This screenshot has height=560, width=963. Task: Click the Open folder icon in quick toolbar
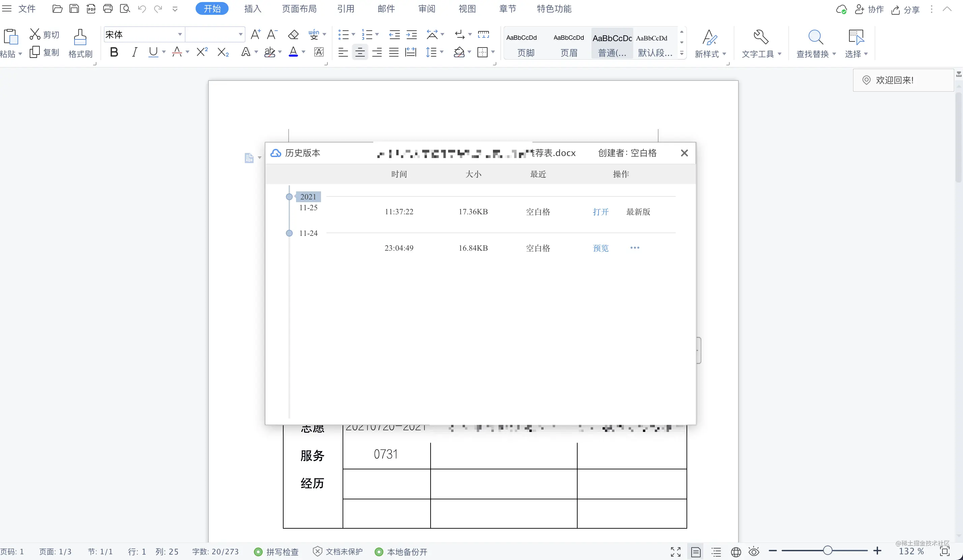[x=57, y=9]
